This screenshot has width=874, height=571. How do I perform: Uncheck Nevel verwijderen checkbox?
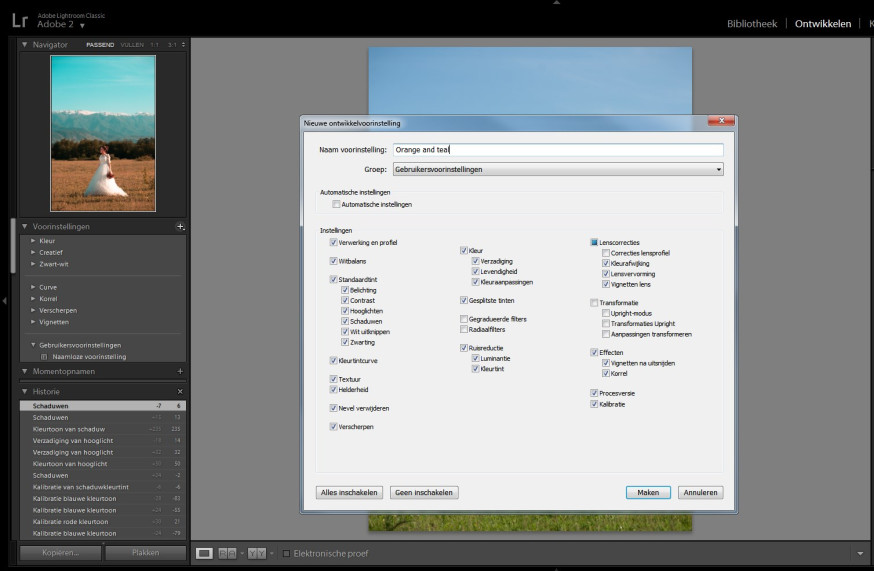click(333, 408)
